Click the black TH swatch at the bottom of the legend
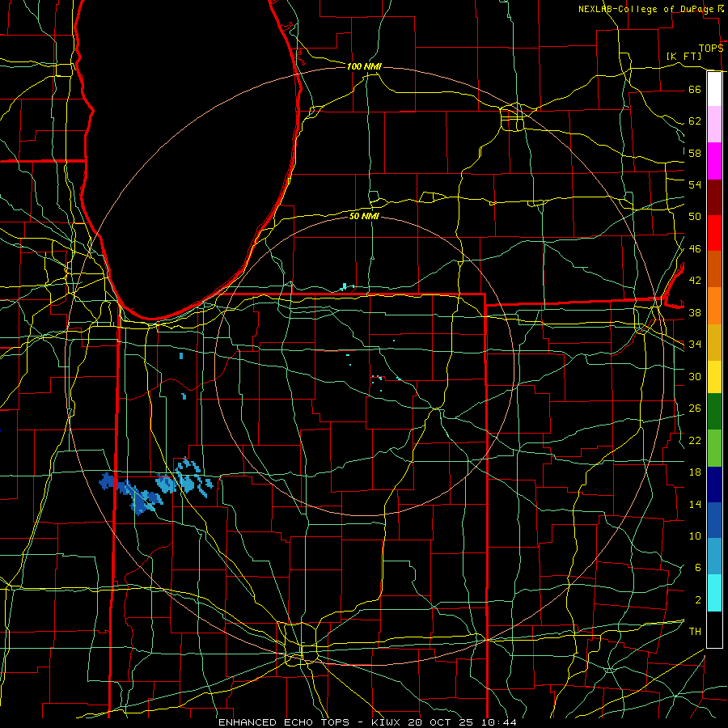Image resolution: width=728 pixels, height=728 pixels. (714, 629)
